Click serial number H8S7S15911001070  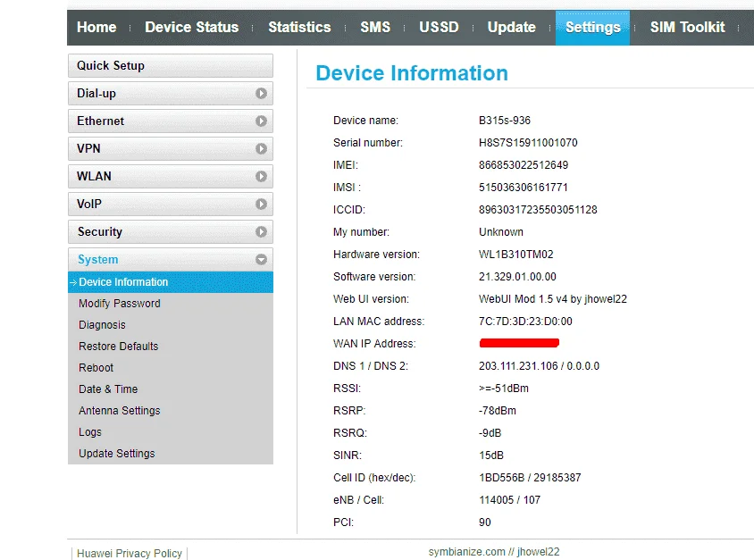[x=528, y=143]
